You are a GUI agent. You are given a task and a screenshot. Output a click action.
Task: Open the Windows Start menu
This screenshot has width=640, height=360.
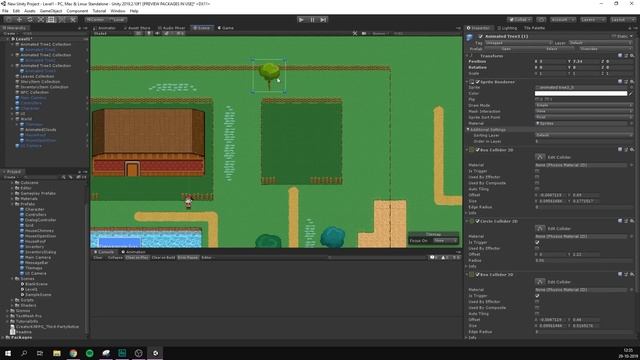click(8, 353)
